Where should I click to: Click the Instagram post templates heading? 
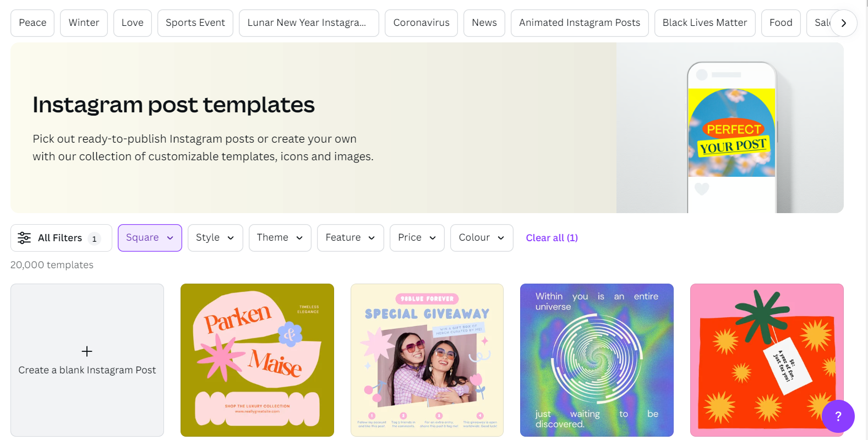pos(173,105)
